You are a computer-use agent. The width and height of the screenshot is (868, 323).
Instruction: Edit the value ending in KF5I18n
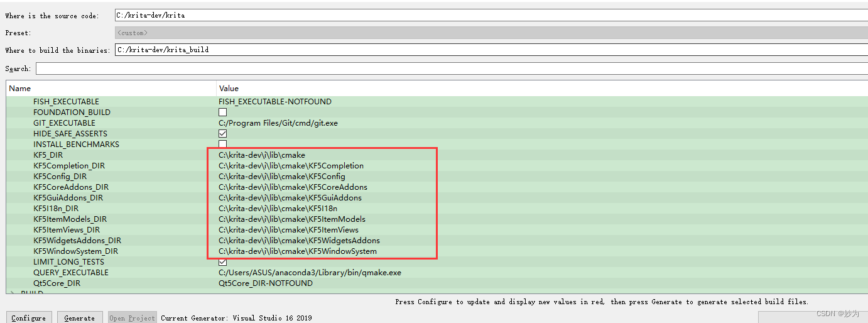point(278,209)
